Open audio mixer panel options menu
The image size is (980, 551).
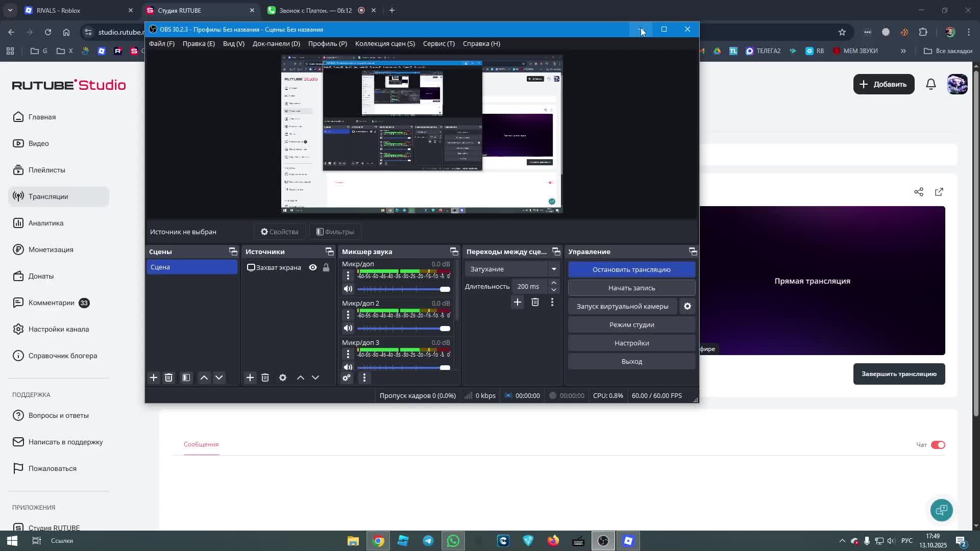[x=364, y=378]
